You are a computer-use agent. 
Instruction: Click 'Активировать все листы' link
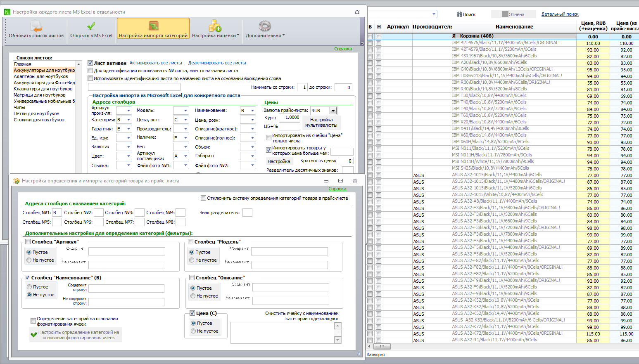(x=156, y=63)
